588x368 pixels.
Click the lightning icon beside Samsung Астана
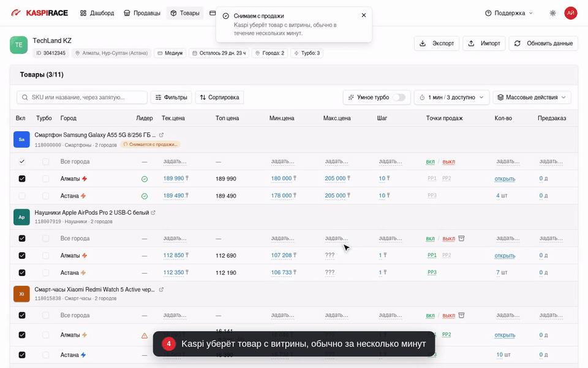pos(83,196)
